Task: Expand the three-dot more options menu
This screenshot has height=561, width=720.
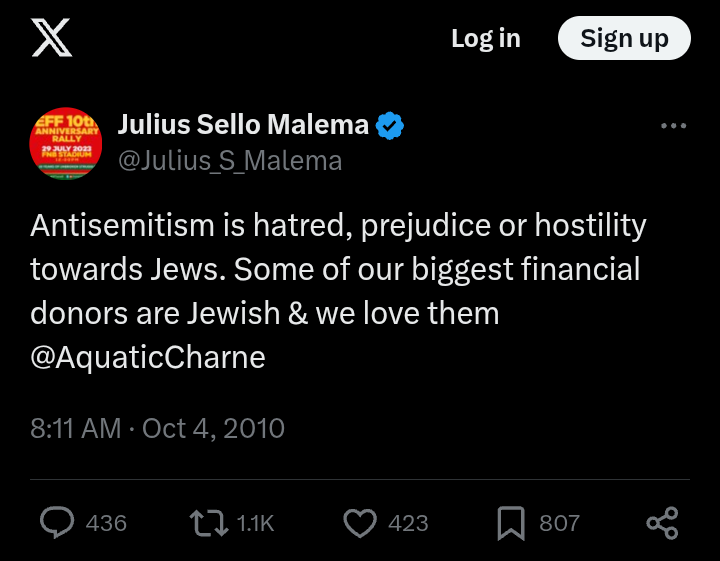Action: pyautogui.click(x=674, y=126)
